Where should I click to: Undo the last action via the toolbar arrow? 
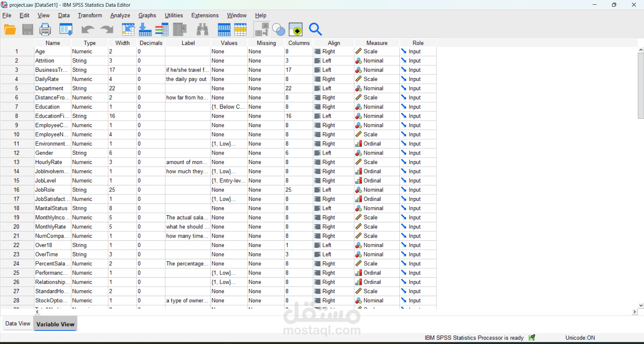click(x=88, y=30)
